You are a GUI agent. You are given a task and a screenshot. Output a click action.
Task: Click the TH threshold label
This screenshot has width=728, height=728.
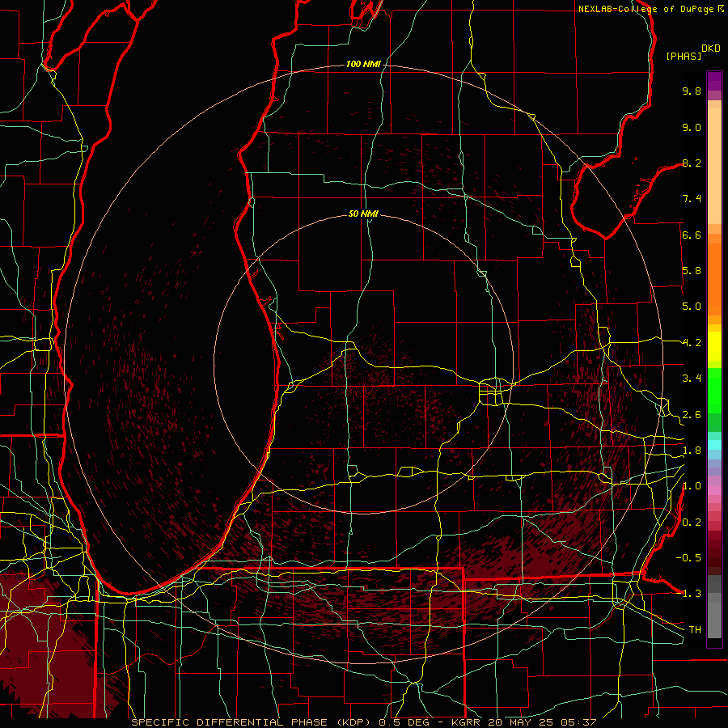tap(695, 630)
